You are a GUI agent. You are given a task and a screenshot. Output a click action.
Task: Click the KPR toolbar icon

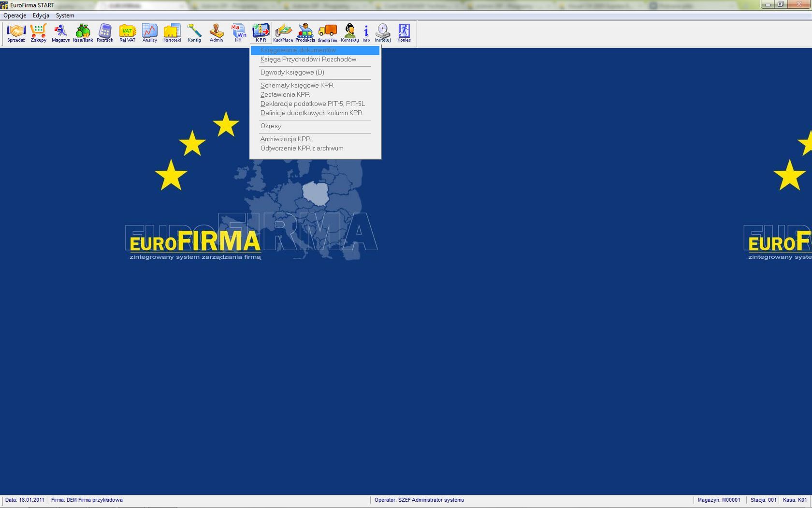click(261, 33)
